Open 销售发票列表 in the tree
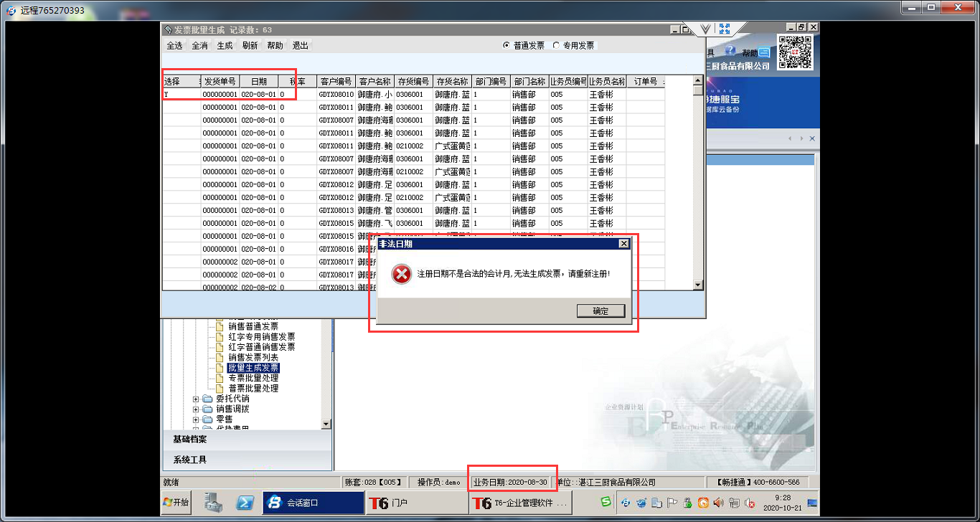This screenshot has height=522, width=980. 253,357
